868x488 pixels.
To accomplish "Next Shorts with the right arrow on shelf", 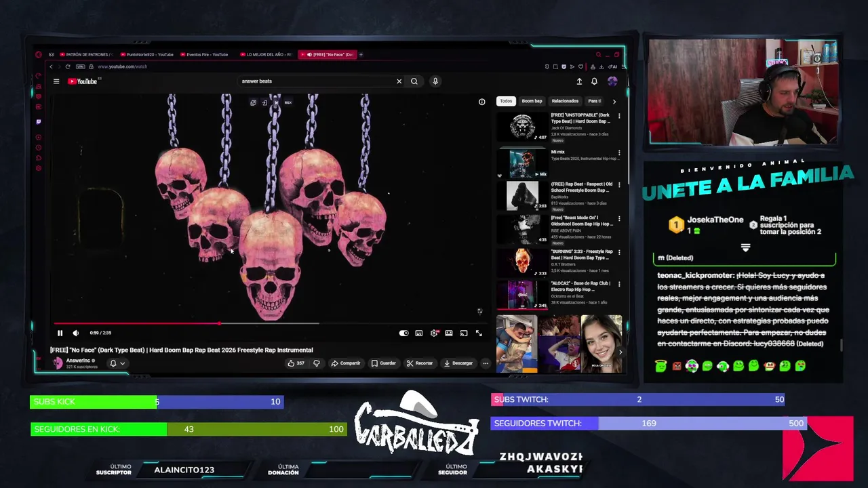I will pyautogui.click(x=620, y=352).
